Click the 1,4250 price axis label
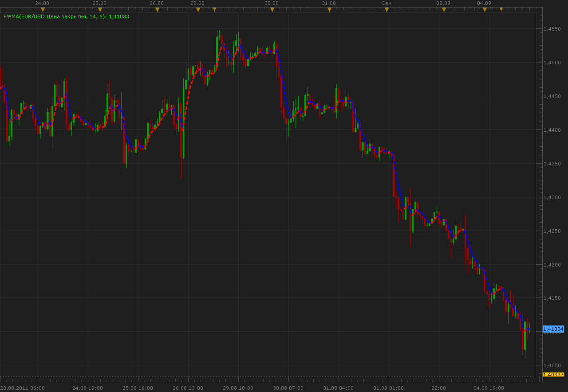Viewport: 568px width, 392px height. tap(552, 231)
